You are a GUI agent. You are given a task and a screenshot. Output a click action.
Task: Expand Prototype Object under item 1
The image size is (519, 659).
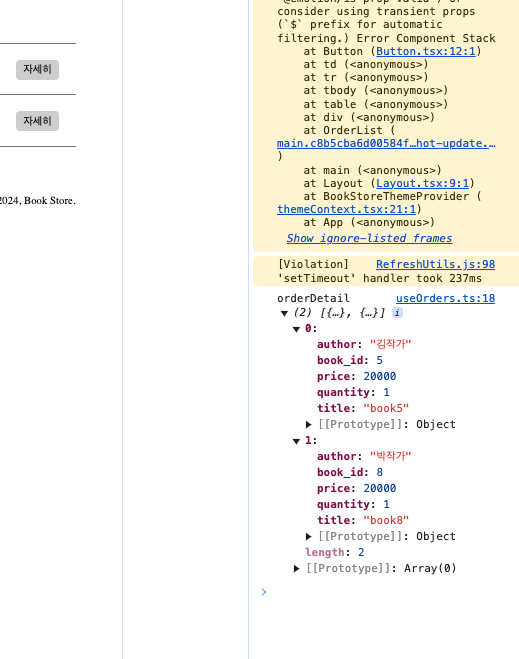click(x=308, y=536)
